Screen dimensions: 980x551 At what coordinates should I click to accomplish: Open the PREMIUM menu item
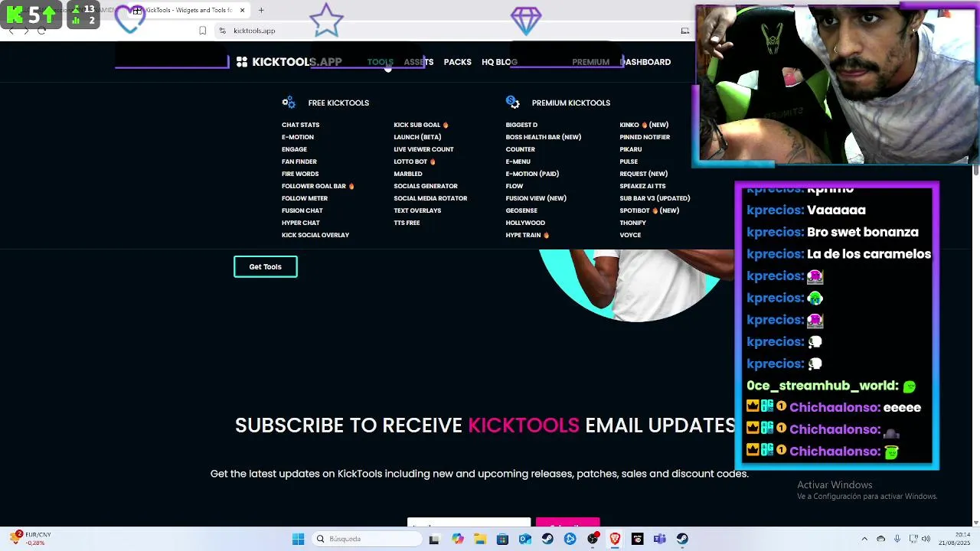[x=591, y=62]
